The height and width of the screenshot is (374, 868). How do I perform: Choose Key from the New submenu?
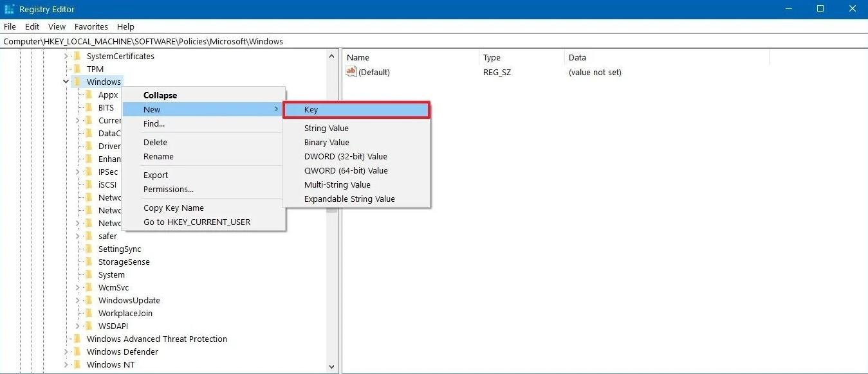[x=356, y=110]
